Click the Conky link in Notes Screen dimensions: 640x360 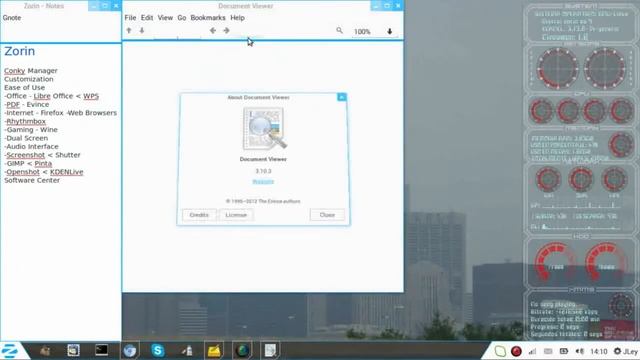pyautogui.click(x=15, y=71)
